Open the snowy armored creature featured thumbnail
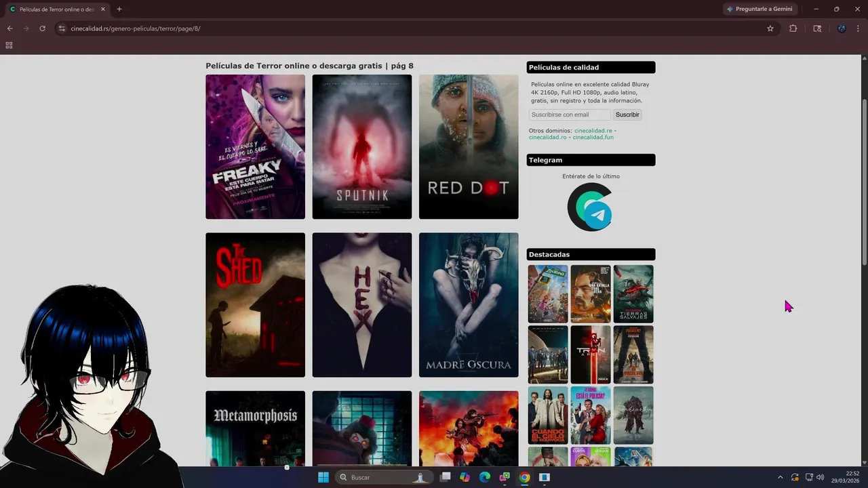The image size is (868, 488). pyautogui.click(x=633, y=415)
